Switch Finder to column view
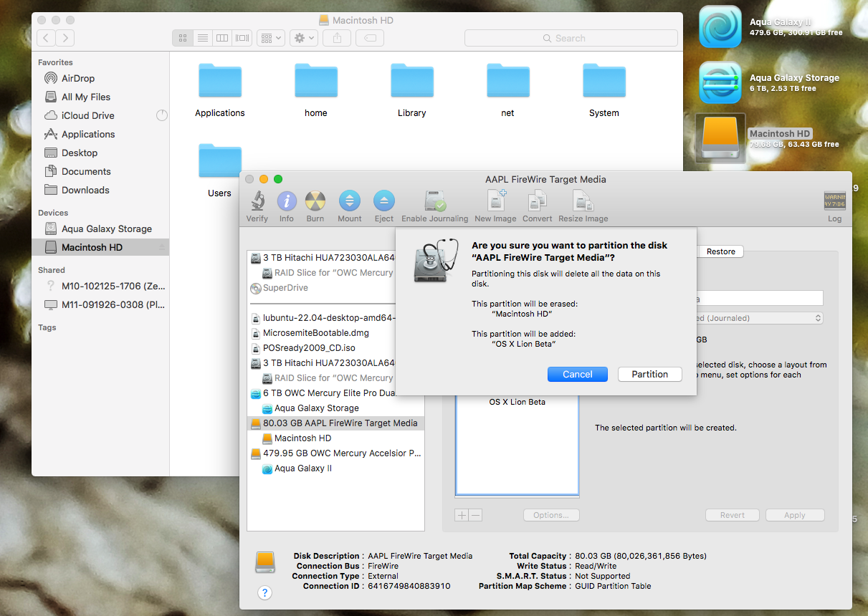The image size is (868, 616). pos(223,38)
